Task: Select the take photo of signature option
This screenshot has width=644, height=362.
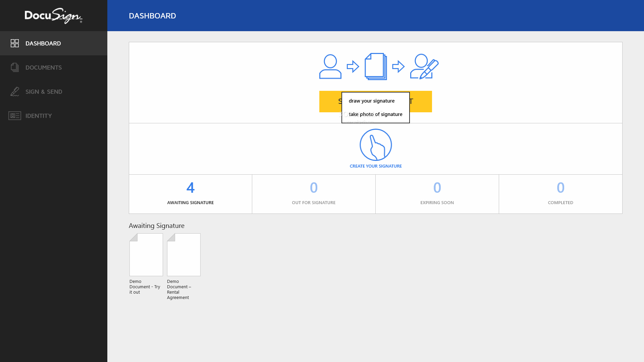Action: [376, 114]
